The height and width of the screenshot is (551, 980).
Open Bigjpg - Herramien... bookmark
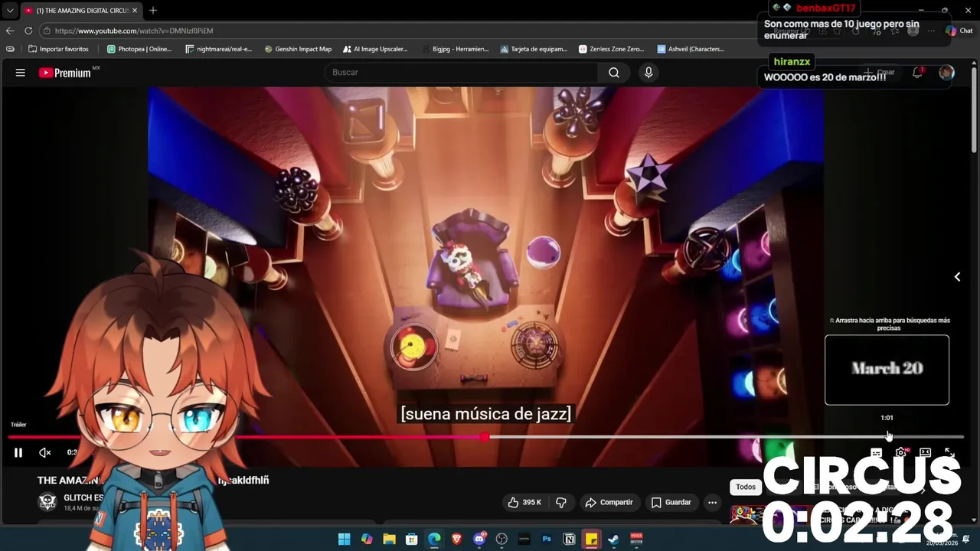(x=455, y=49)
